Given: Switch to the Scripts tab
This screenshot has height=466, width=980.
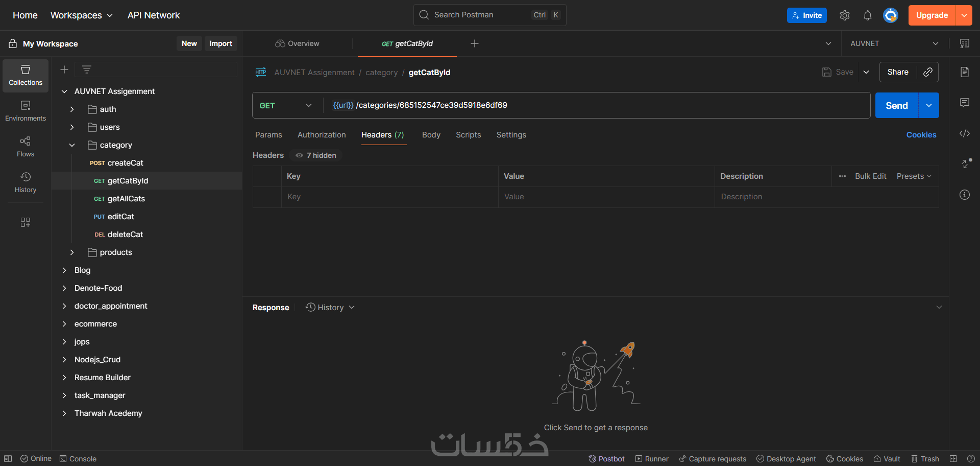Looking at the screenshot, I should coord(469,135).
